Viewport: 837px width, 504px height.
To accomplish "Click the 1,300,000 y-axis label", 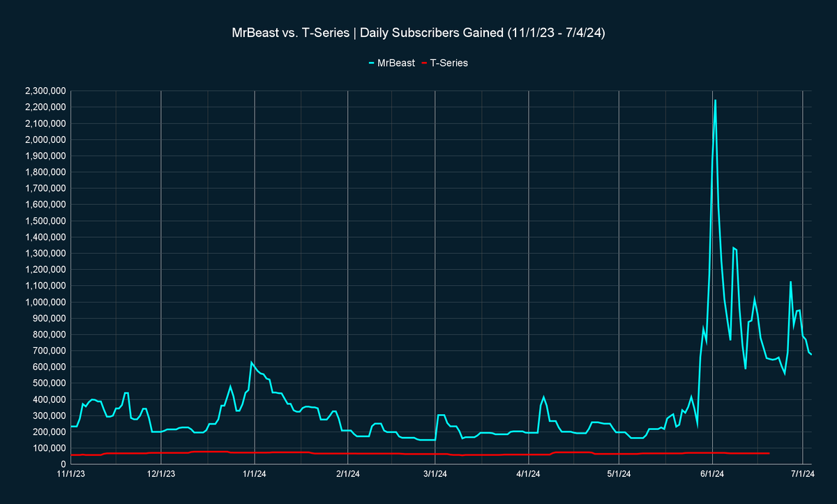I will (45, 254).
